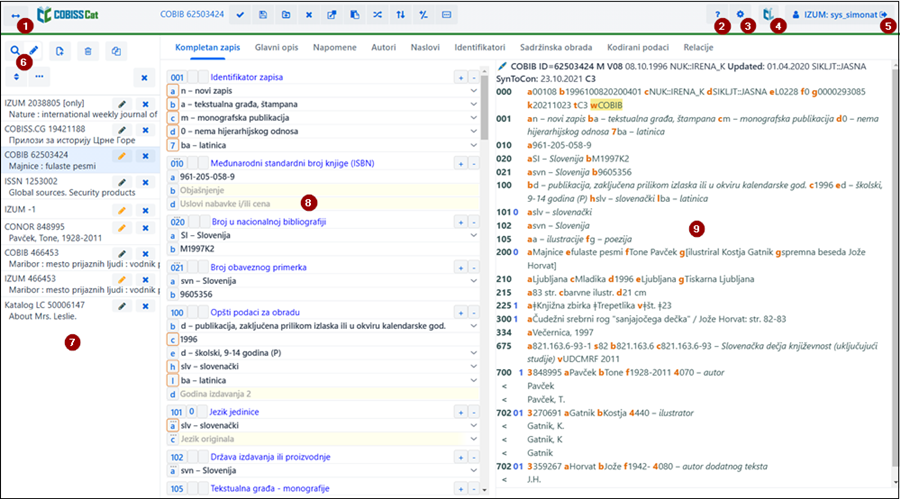The image size is (900, 499).
Task: Click the percent-style icon in top toolbar
Action: click(x=424, y=15)
